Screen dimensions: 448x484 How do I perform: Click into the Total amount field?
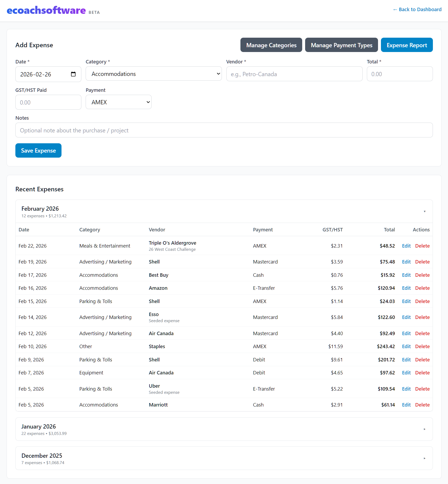(x=399, y=74)
